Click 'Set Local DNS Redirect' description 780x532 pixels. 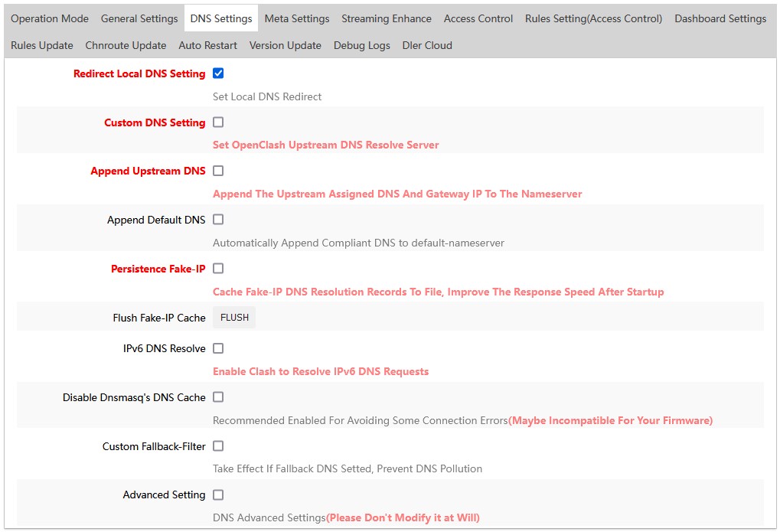click(267, 96)
